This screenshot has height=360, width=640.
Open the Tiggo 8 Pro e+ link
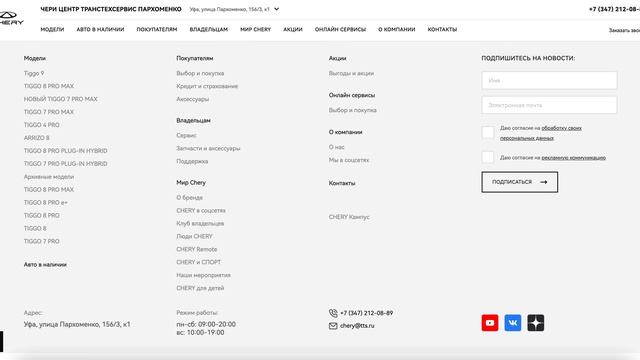[x=46, y=202]
